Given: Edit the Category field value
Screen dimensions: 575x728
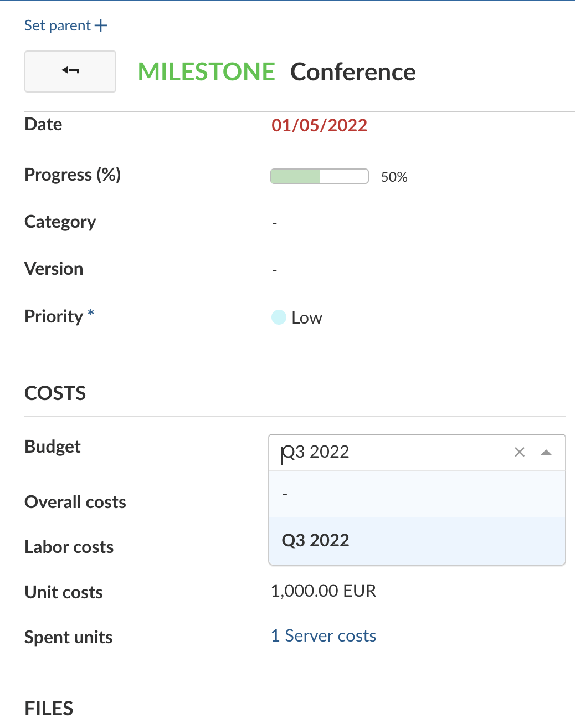Looking at the screenshot, I should (274, 222).
